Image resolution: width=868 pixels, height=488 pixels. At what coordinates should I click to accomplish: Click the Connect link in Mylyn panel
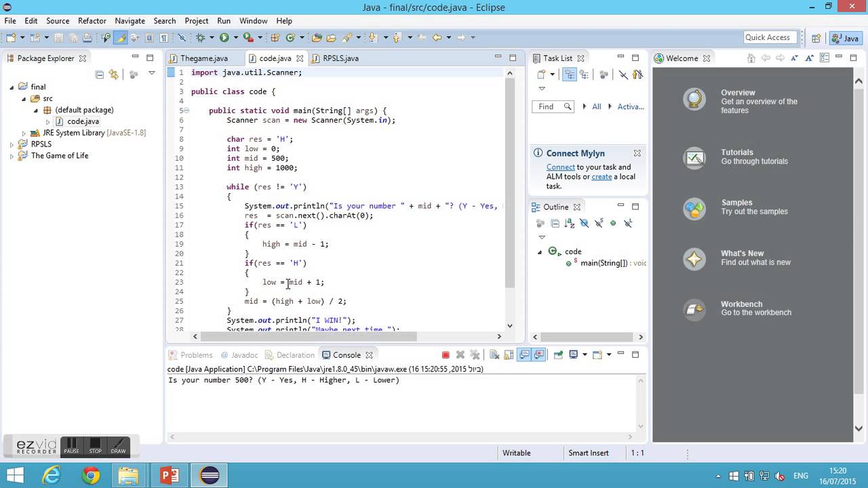click(x=561, y=167)
